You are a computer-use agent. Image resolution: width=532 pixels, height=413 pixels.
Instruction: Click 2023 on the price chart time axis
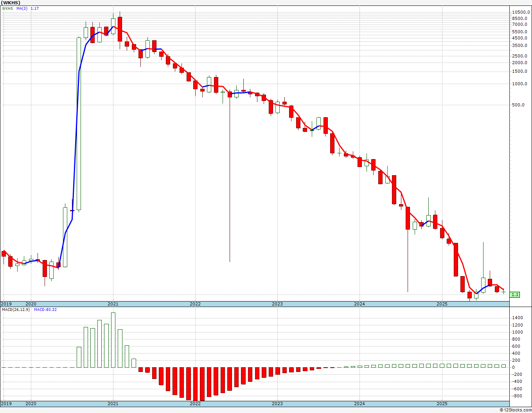point(277,304)
